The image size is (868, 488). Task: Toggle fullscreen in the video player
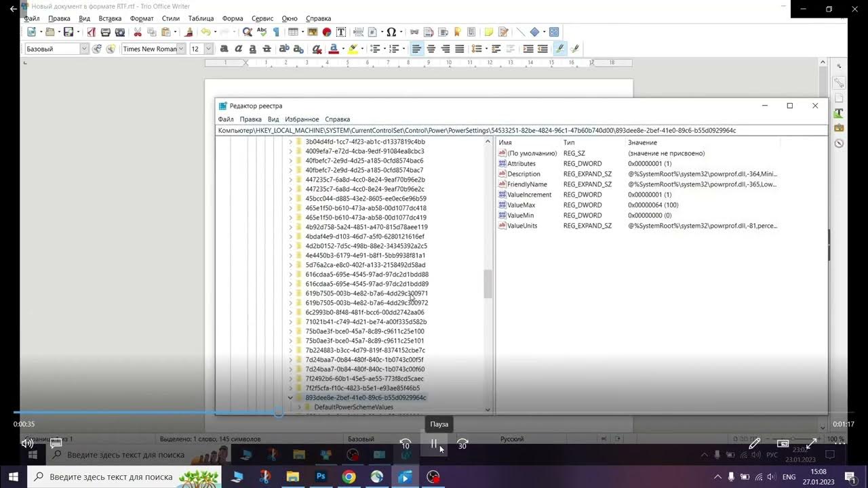[811, 443]
